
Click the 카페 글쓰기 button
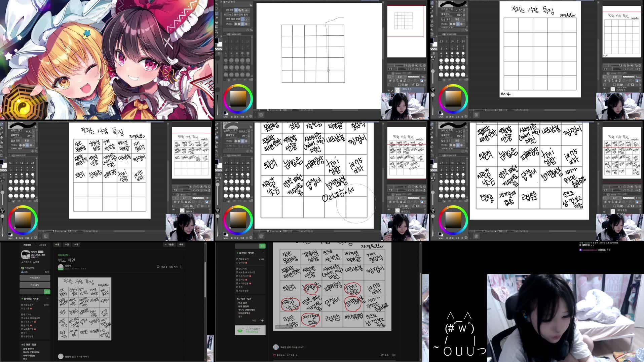click(34, 278)
